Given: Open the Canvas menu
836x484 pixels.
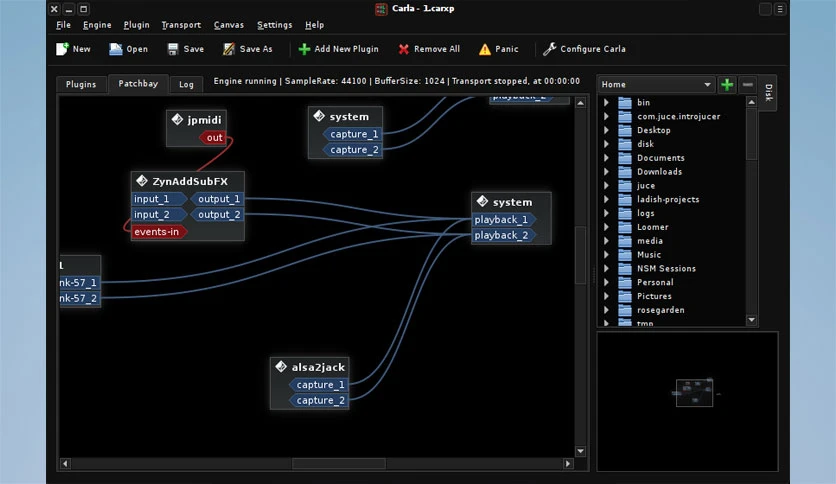Looking at the screenshot, I should (x=229, y=25).
